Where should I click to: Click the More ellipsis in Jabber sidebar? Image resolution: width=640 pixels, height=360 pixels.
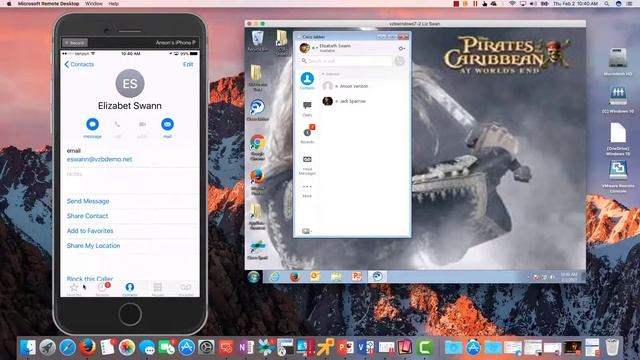pyautogui.click(x=307, y=190)
